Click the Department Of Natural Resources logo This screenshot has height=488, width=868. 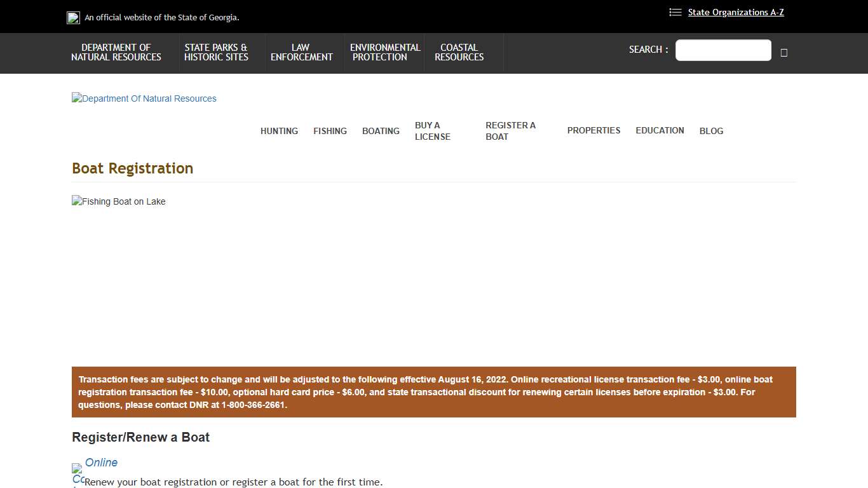point(144,98)
